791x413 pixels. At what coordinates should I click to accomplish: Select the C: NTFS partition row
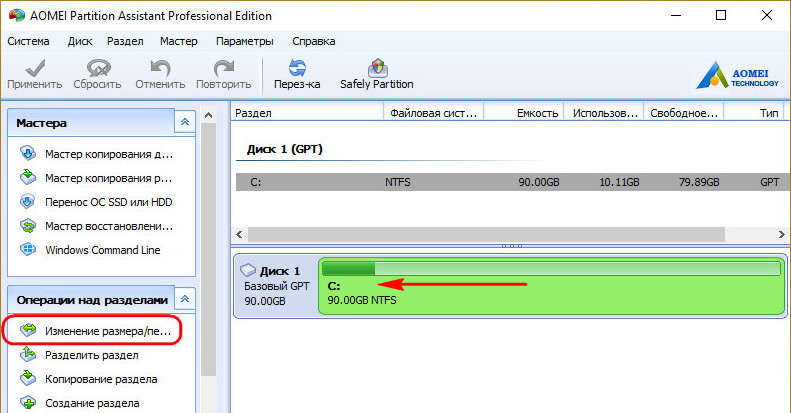click(511, 182)
